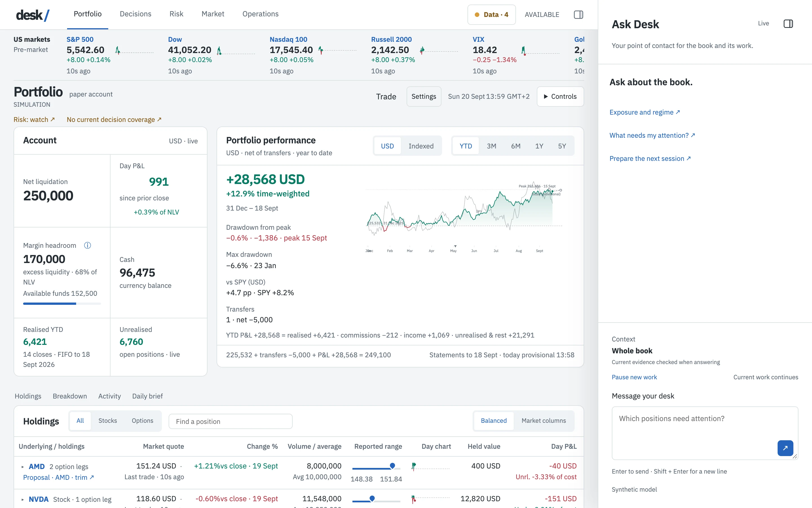Switch holdings to Balanced columns

[494, 421]
